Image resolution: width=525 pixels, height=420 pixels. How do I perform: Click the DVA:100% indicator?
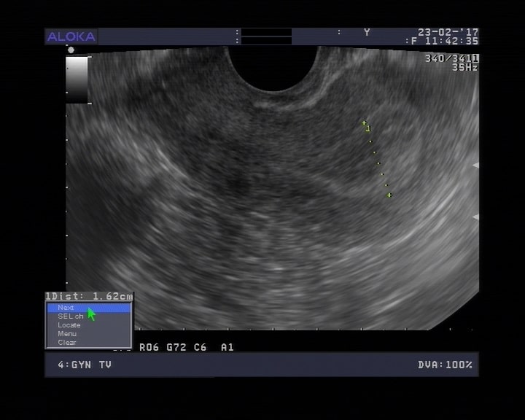[445, 365]
